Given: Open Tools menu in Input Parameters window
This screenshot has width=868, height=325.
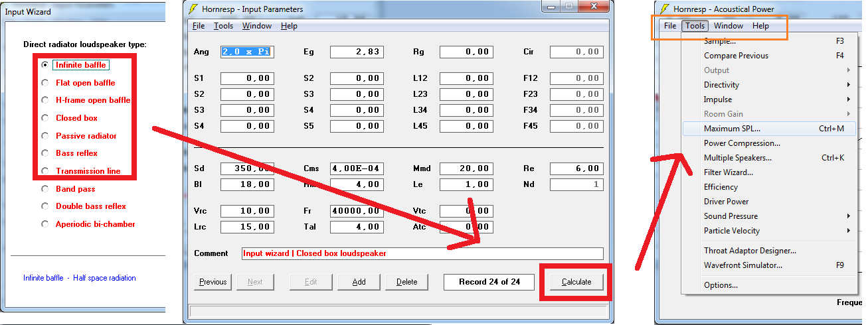Looking at the screenshot, I should tap(223, 26).
